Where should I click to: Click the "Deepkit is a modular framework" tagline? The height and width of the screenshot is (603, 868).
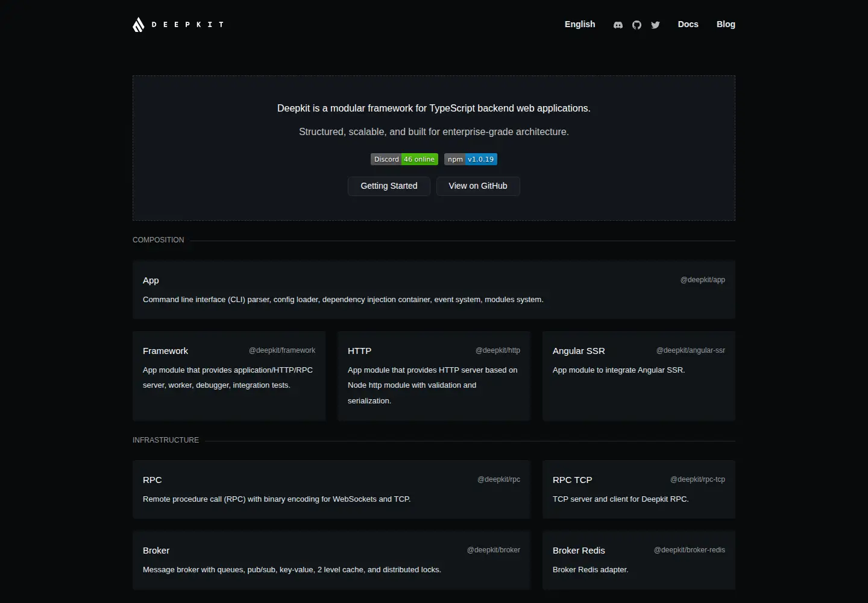pos(434,109)
